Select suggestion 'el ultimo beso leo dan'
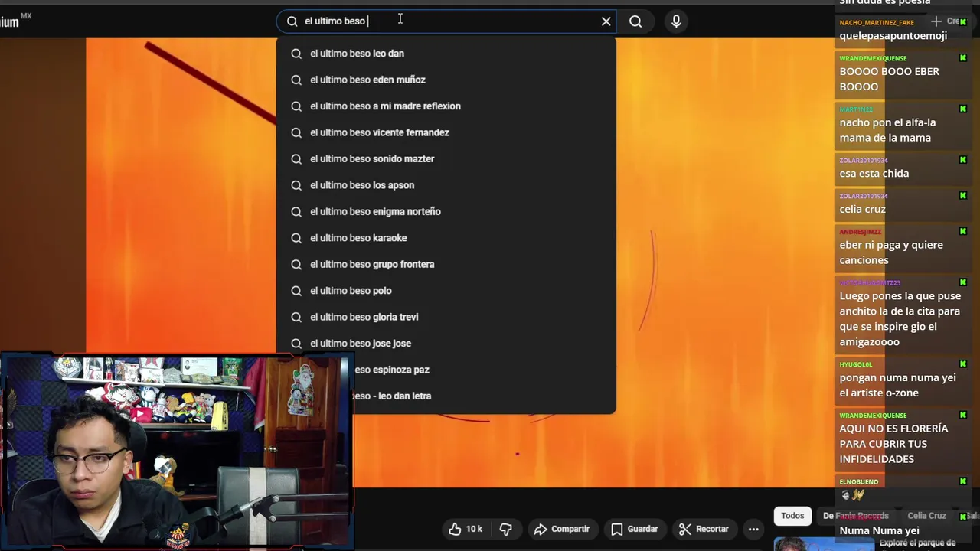 click(446, 54)
